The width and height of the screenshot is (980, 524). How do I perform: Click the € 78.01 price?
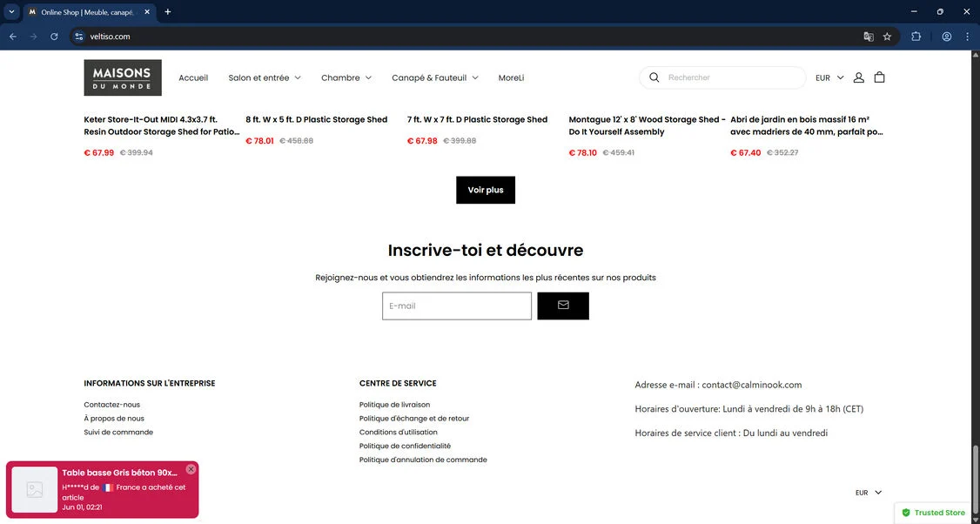(259, 141)
